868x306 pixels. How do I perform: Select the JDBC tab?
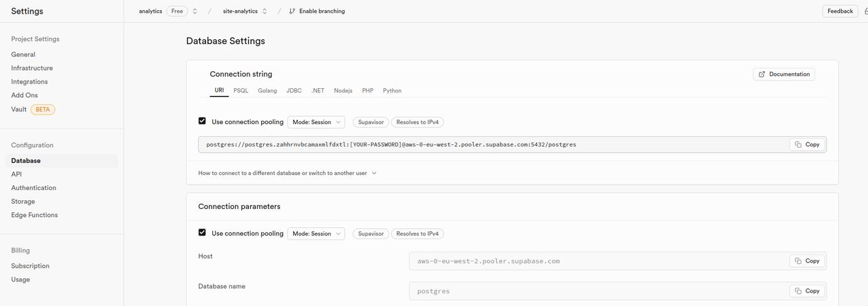pyautogui.click(x=294, y=90)
